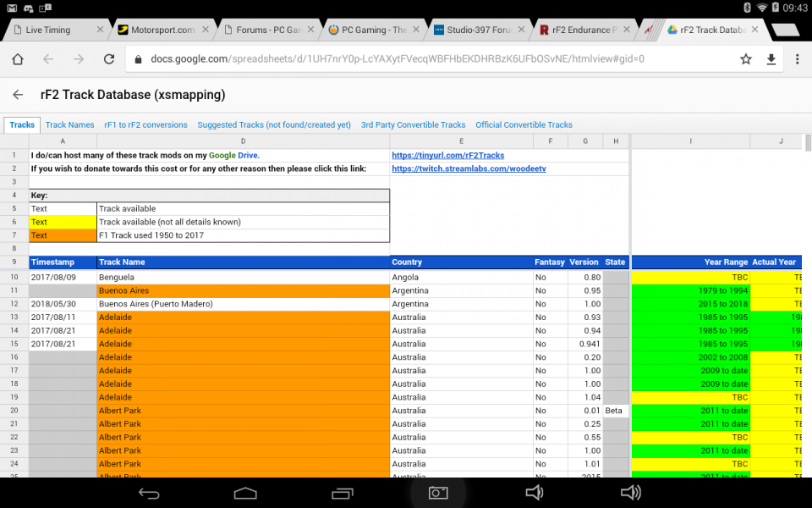Viewport: 812px width, 508px height.
Task: Select the Benguela track cell
Action: 243,278
